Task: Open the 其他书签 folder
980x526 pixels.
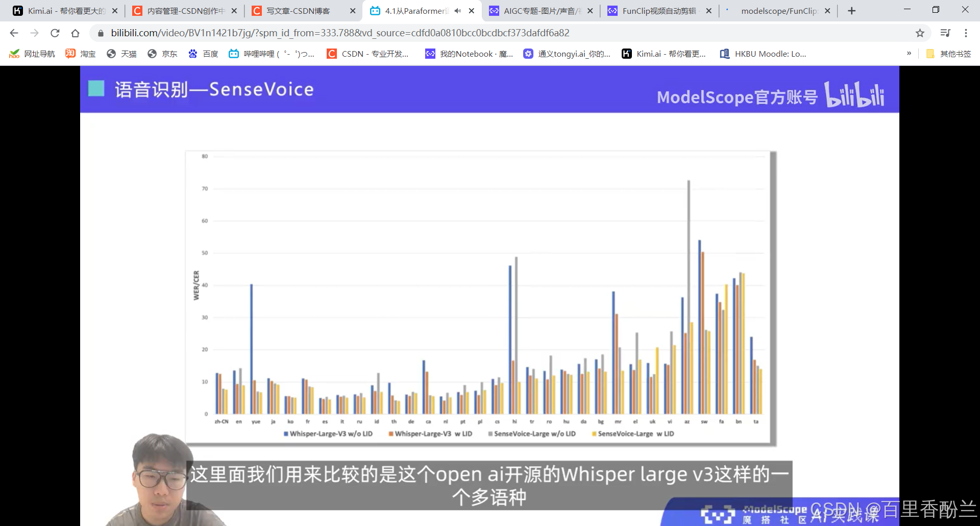Action: (948, 54)
